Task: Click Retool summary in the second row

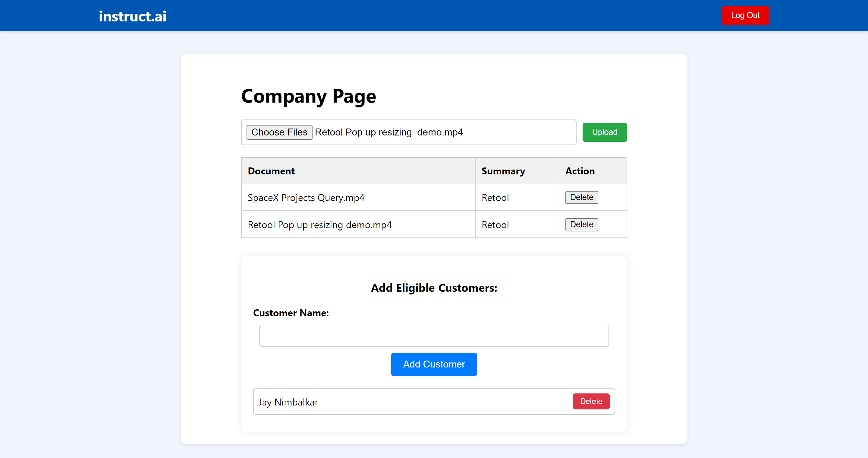Action: [x=495, y=224]
